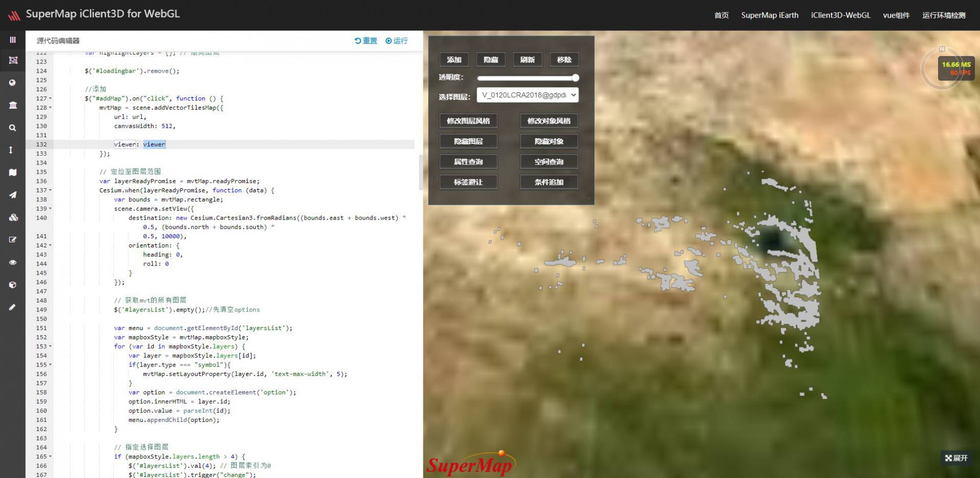Click the 移除 (remove) button
The width and height of the screenshot is (980, 478).
click(564, 60)
